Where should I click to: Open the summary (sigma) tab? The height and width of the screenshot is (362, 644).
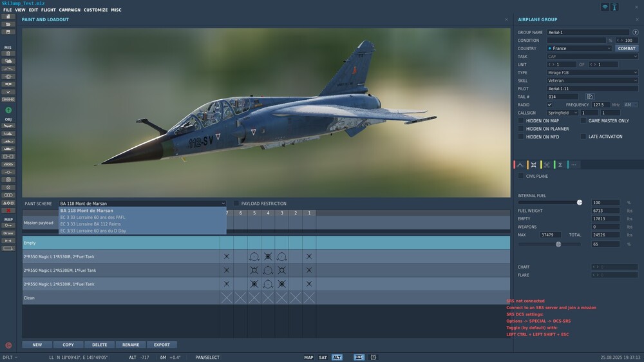560,165
